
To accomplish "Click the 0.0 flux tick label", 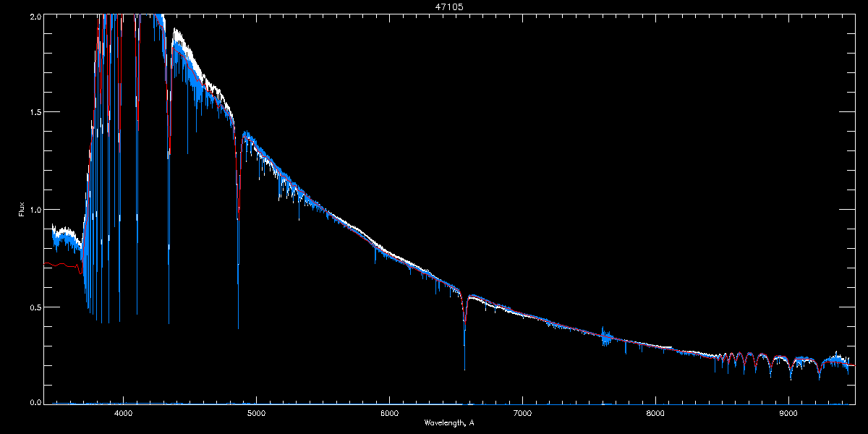I will 35,401.
